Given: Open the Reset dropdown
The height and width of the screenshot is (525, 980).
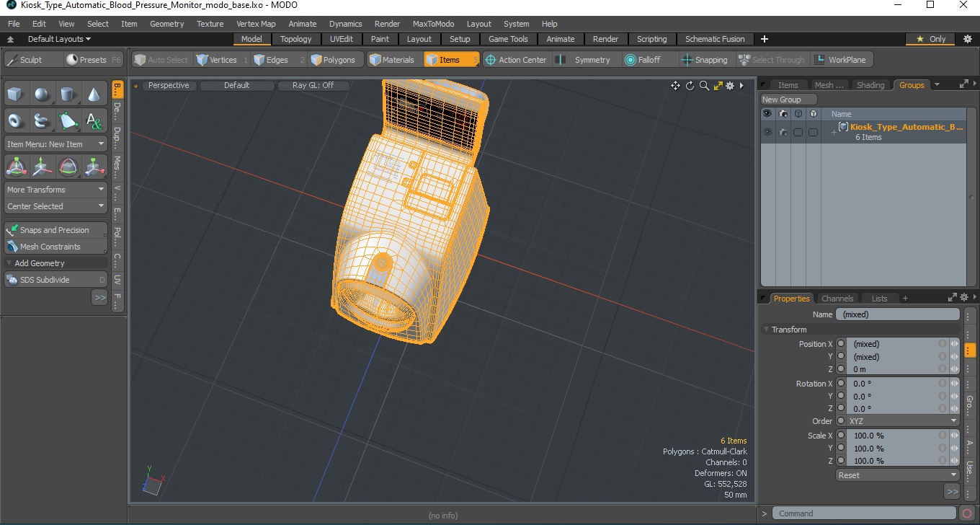Looking at the screenshot, I should (x=897, y=475).
